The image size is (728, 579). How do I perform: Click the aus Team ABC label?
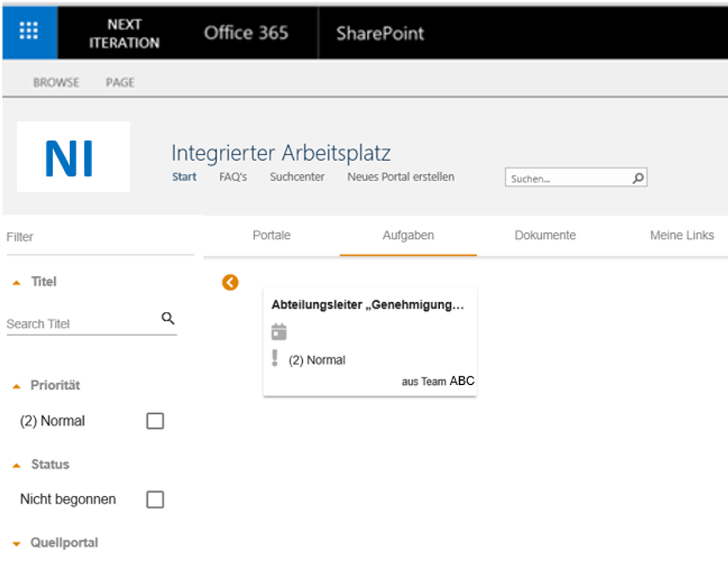[437, 381]
